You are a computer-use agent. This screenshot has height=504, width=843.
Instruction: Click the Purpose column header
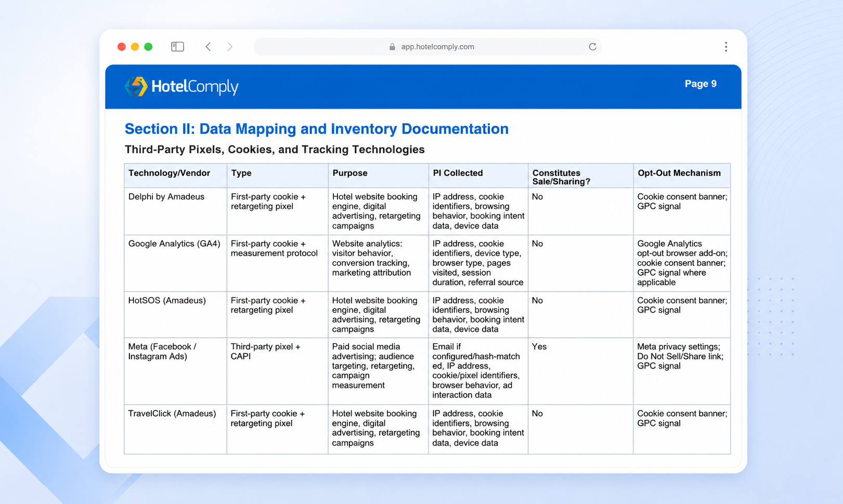point(378,176)
